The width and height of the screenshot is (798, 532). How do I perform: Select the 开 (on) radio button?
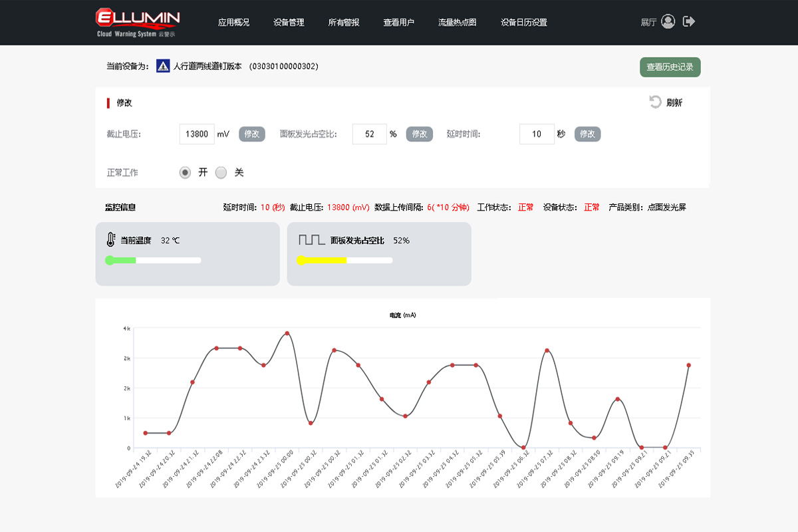click(185, 172)
